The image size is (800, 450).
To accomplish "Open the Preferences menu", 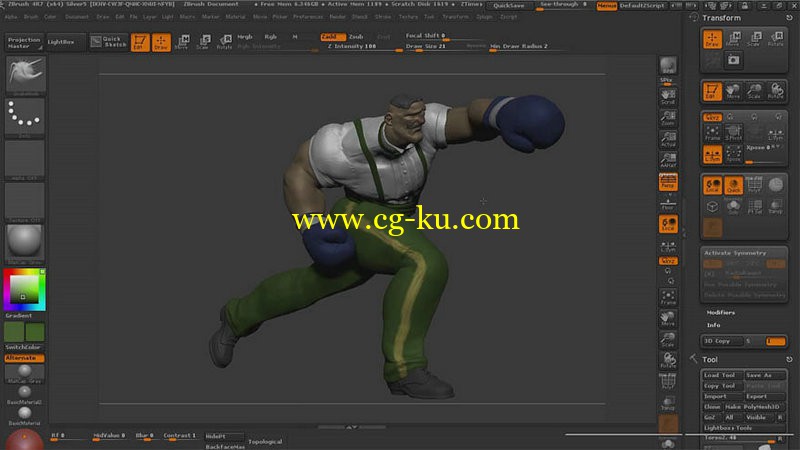I will [x=308, y=17].
